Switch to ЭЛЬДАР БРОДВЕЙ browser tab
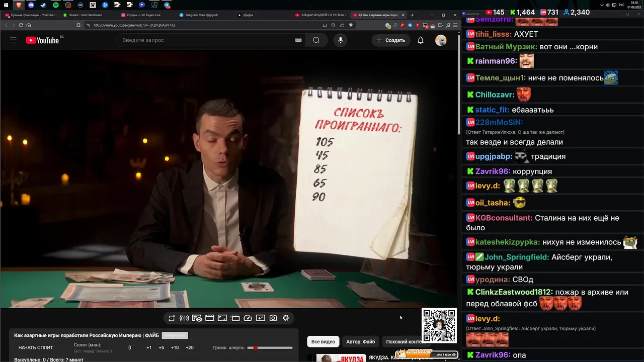The width and height of the screenshot is (644, 362). 320,15
